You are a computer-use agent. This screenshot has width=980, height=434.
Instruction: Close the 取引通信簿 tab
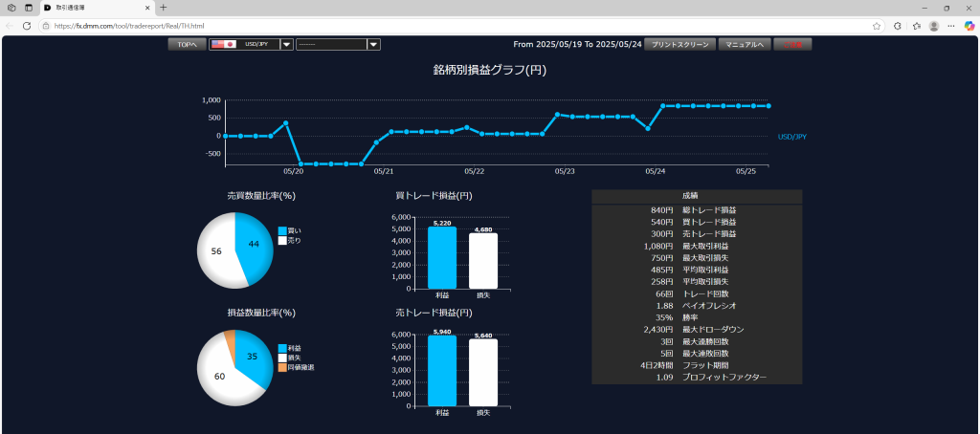[x=147, y=8]
